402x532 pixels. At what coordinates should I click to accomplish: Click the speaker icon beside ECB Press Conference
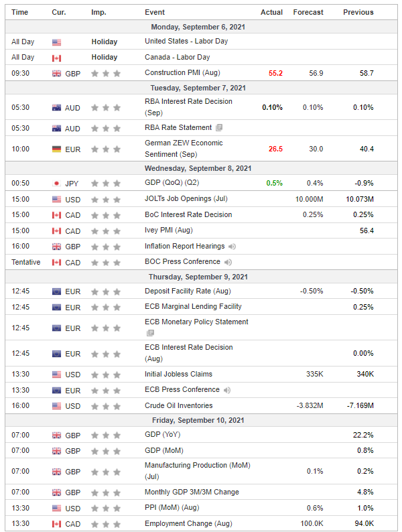(227, 390)
